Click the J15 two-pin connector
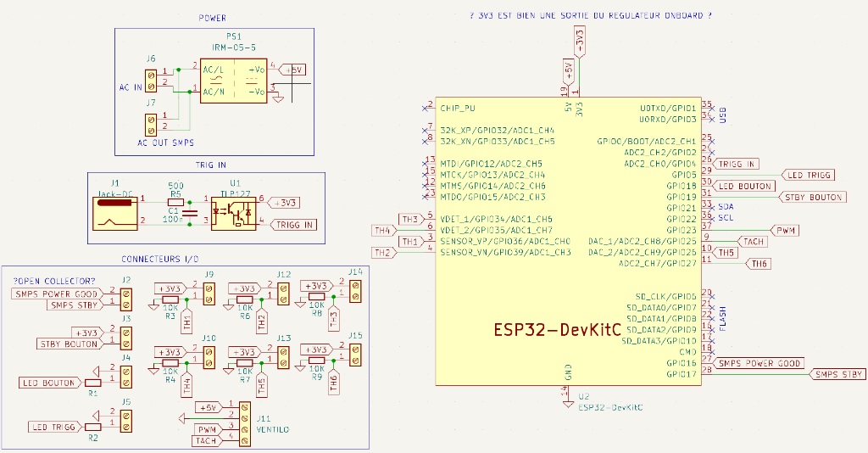The image size is (868, 453). pyautogui.click(x=354, y=354)
